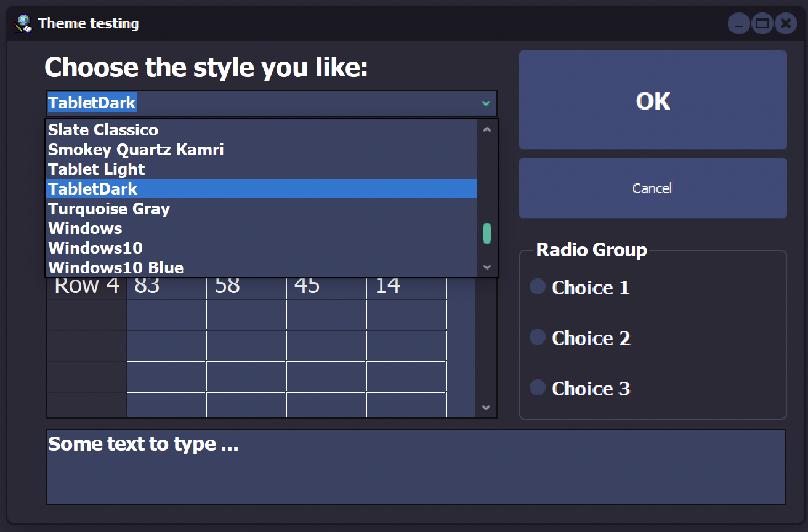Maximize the Theme testing window
Screen dimensions: 808x532
[x=762, y=24]
